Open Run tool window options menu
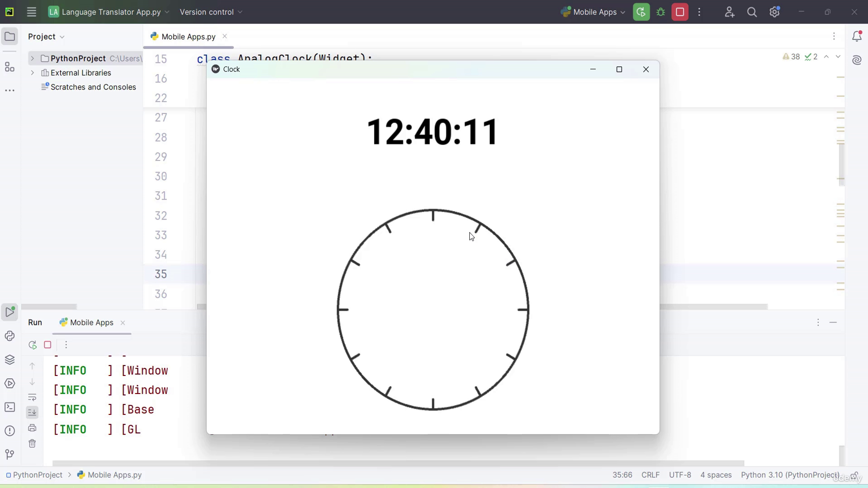Viewport: 868px width, 488px height. [818, 323]
